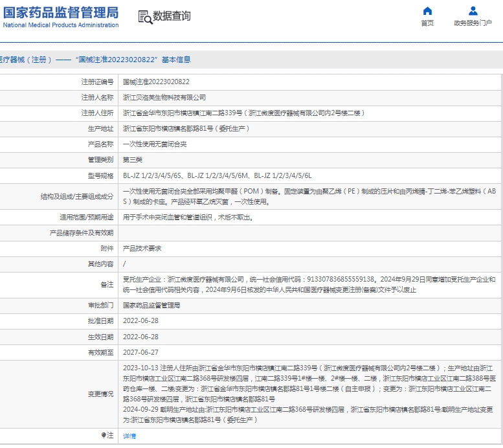The height and width of the screenshot is (448, 503).
Task: Select registration number 国械注准20223020822 cell
Action: (x=156, y=82)
